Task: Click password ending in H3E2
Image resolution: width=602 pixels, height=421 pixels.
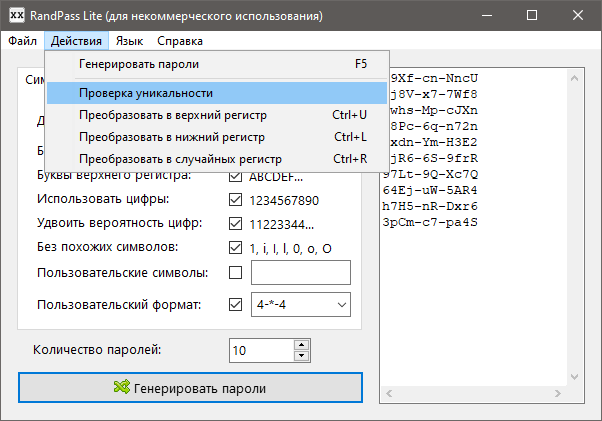Action: [x=434, y=142]
